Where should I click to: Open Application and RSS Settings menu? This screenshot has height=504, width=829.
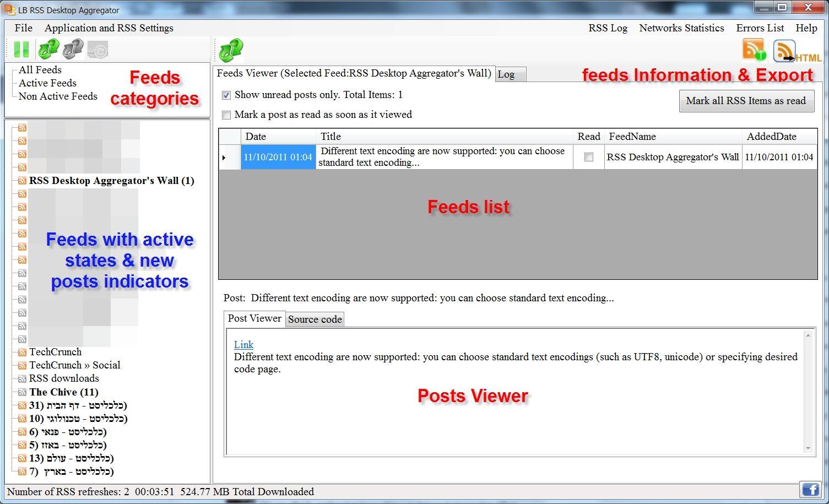pyautogui.click(x=109, y=28)
